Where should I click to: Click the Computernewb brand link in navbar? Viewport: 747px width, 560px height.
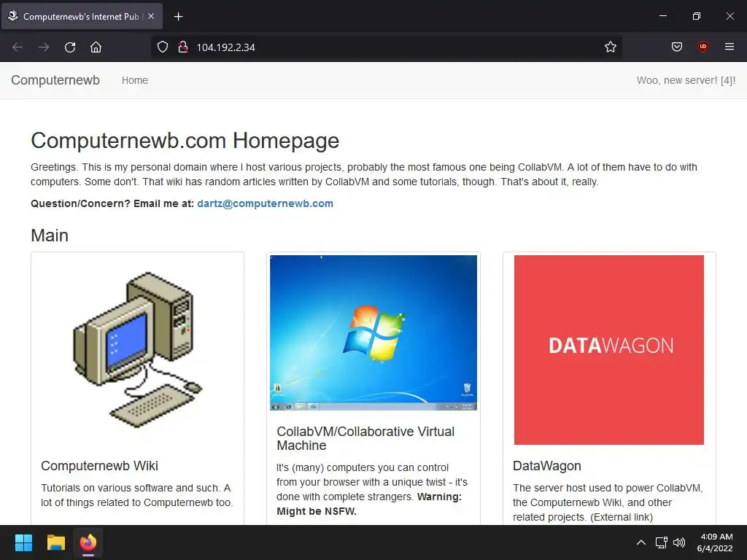tap(55, 80)
